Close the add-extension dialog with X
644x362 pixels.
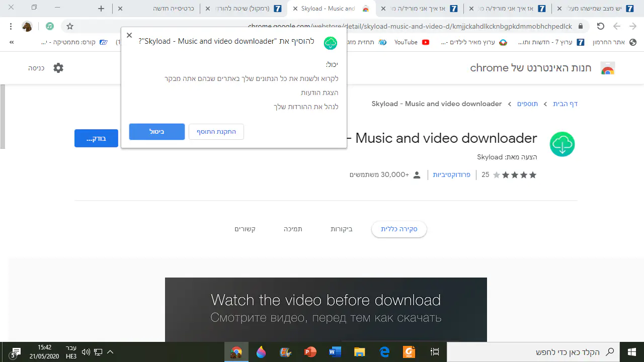coord(129,35)
